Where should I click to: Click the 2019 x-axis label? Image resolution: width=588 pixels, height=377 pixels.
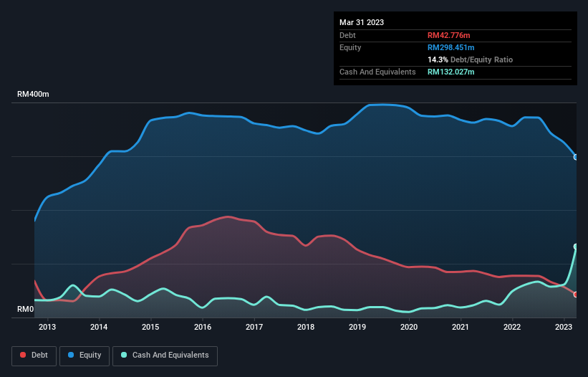coord(357,328)
